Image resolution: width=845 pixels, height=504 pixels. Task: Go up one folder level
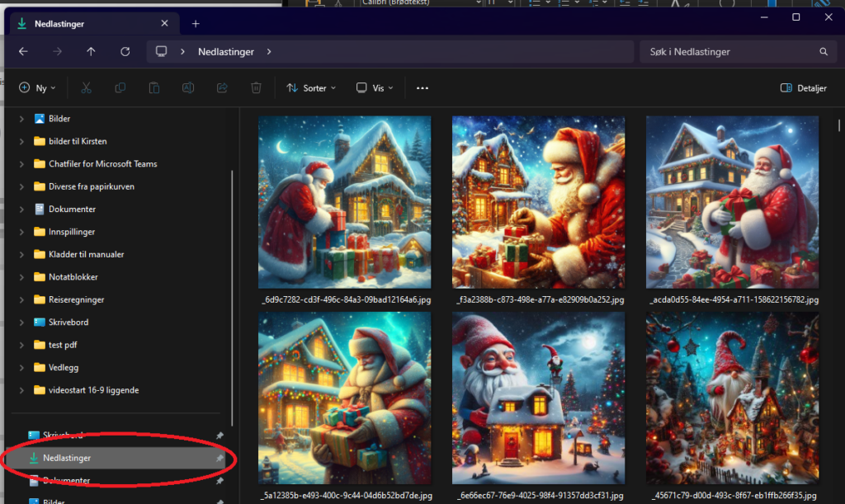pyautogui.click(x=91, y=52)
